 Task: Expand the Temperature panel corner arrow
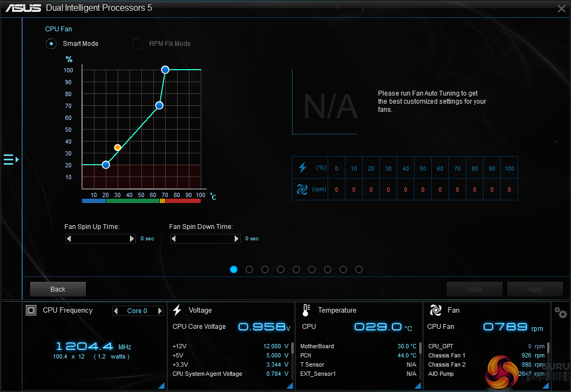point(417,386)
